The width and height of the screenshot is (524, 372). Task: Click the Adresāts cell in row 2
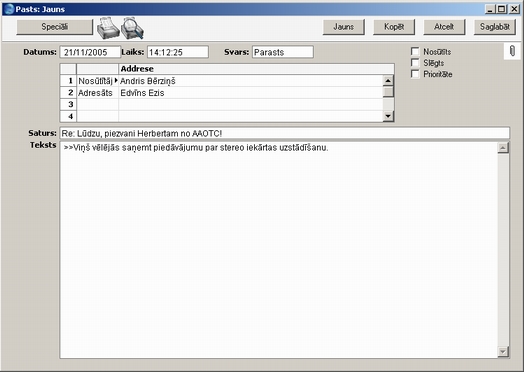pos(97,93)
